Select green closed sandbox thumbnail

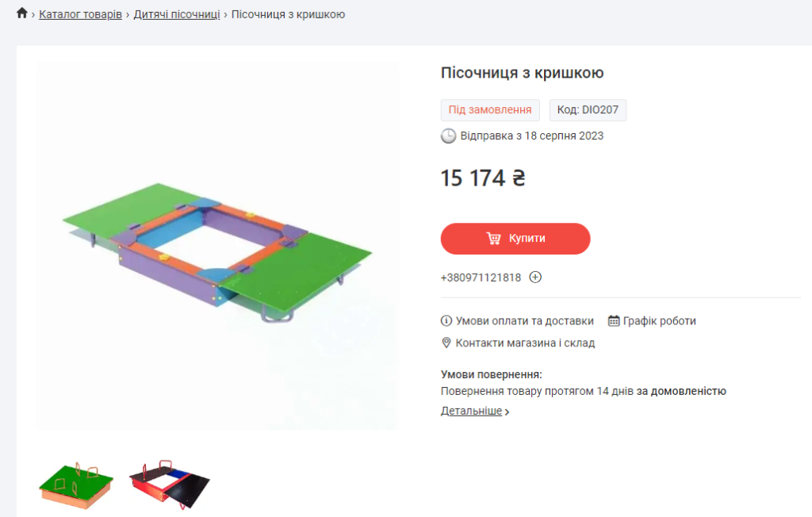click(76, 484)
